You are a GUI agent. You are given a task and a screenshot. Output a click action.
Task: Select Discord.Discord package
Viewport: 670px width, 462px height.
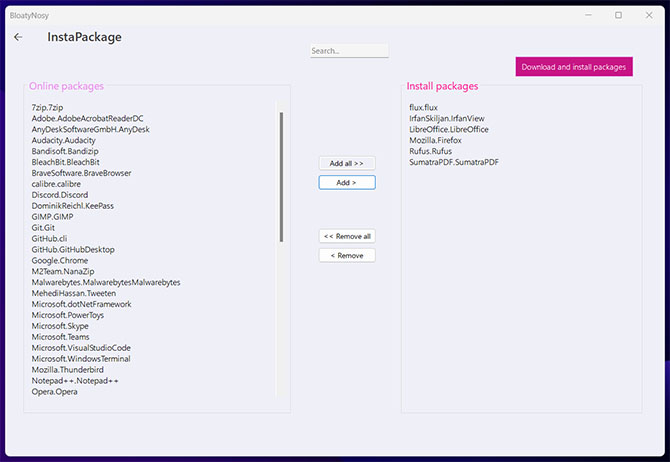point(60,195)
